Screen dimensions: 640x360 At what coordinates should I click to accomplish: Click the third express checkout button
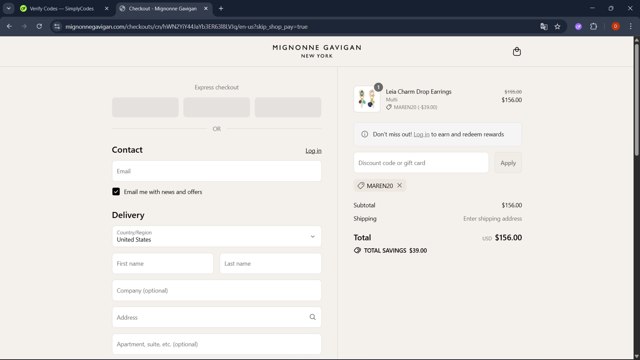[x=288, y=107]
